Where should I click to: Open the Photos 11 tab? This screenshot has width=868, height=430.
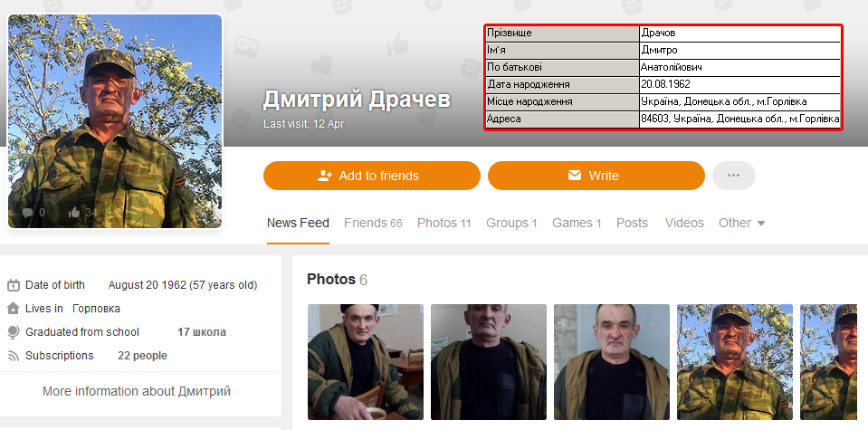(444, 223)
